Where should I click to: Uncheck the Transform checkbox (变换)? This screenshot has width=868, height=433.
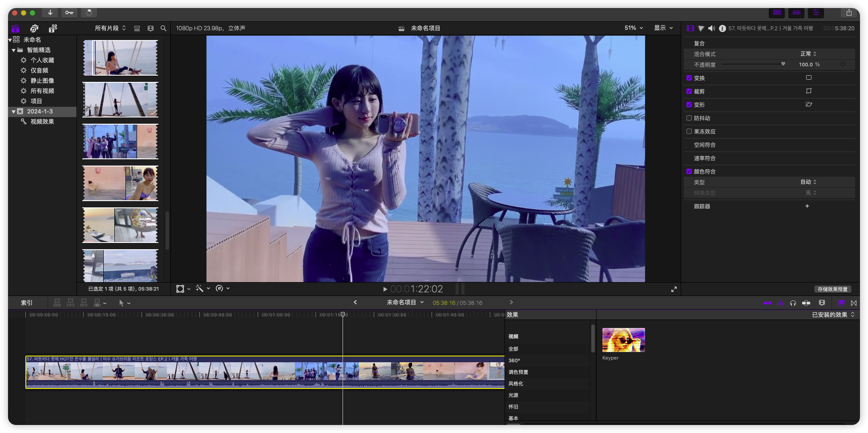pos(689,78)
